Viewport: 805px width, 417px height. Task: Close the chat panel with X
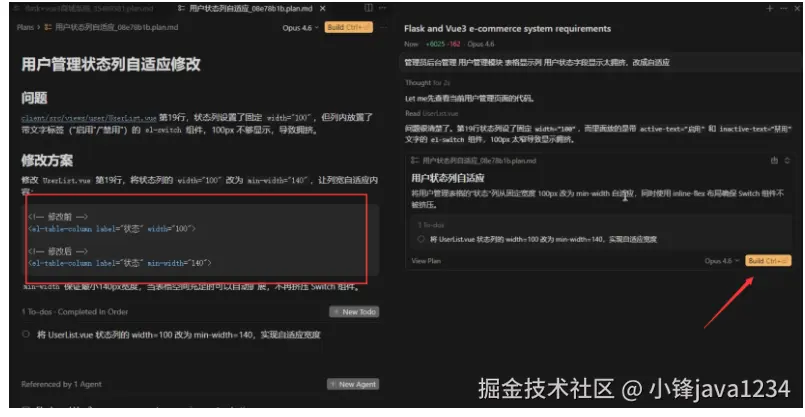click(x=797, y=9)
